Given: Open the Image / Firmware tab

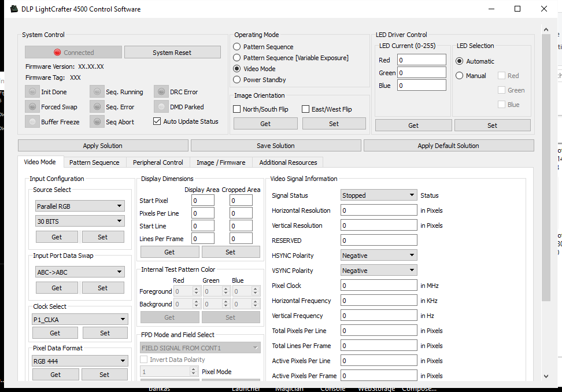Looking at the screenshot, I should (221, 162).
